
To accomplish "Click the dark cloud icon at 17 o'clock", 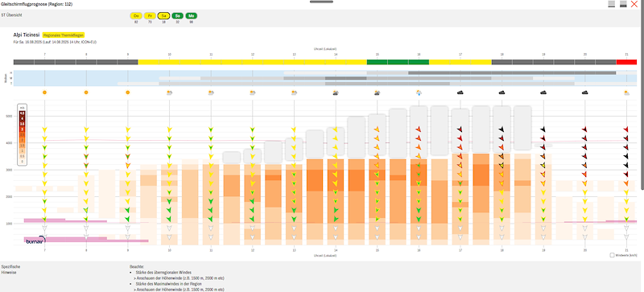I will click(460, 93).
